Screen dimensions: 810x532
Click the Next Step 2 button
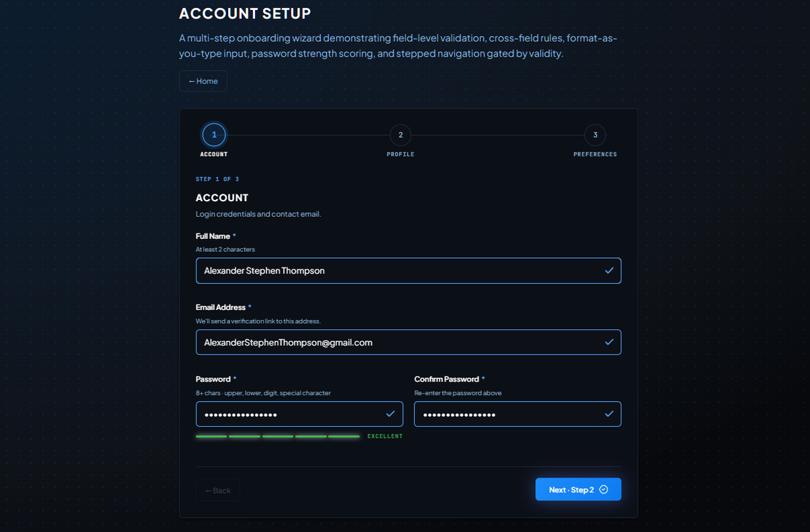(x=578, y=489)
